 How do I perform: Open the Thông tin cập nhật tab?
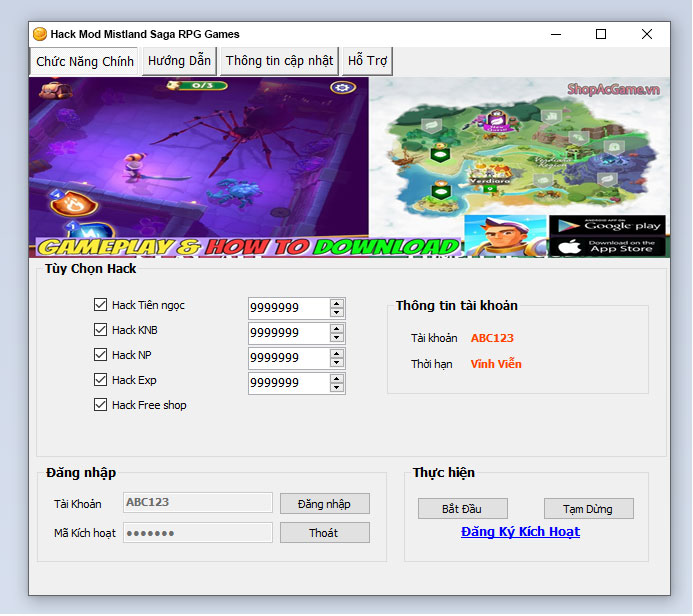click(x=279, y=61)
